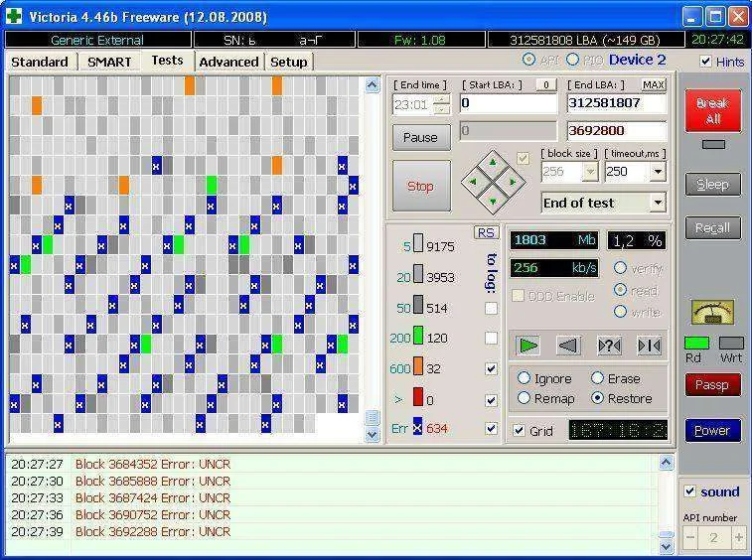
Task: Check the 50 ms to-log checkbox
Action: click(x=491, y=308)
